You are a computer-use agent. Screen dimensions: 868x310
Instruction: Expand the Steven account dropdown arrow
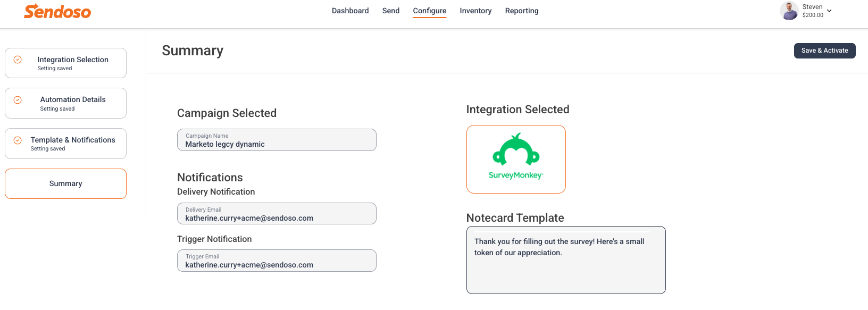829,11
